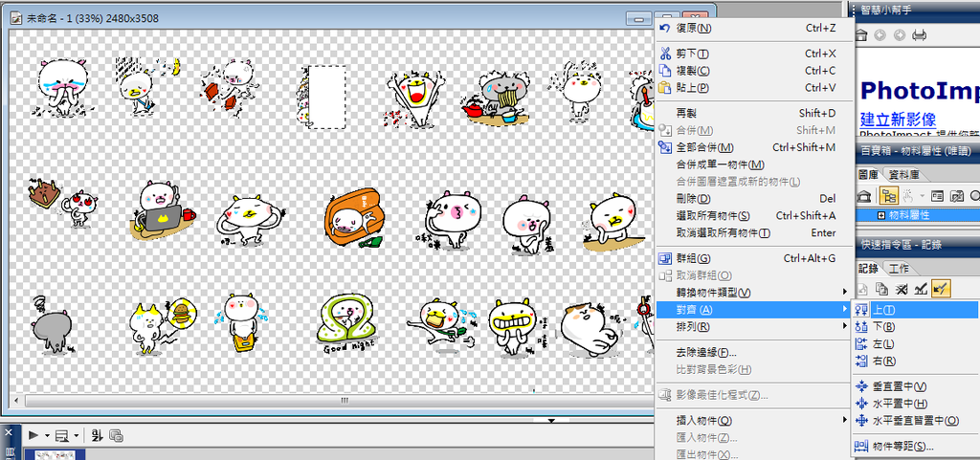Click the crossed-out delete icon in 快速指令區
This screenshot has height=460, width=980.
point(902,288)
